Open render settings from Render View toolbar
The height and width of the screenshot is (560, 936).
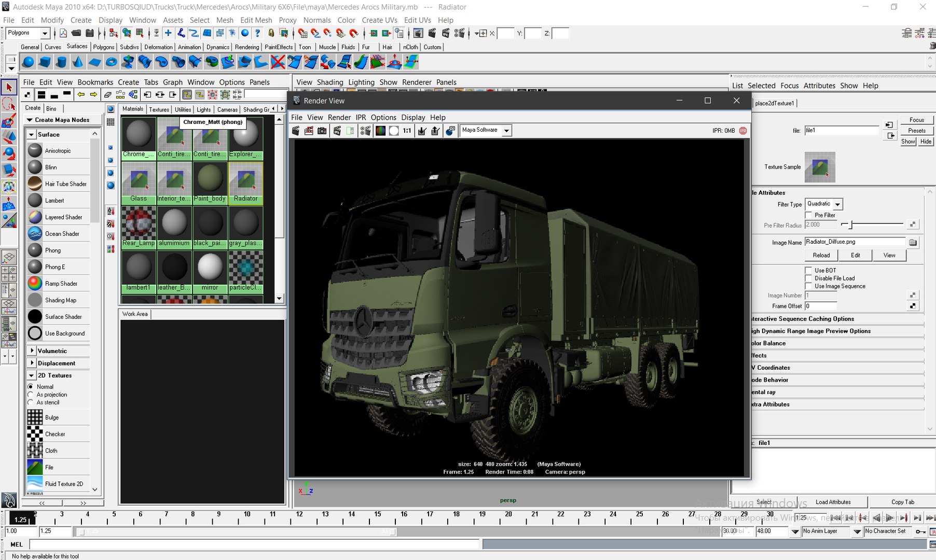pyautogui.click(x=365, y=131)
